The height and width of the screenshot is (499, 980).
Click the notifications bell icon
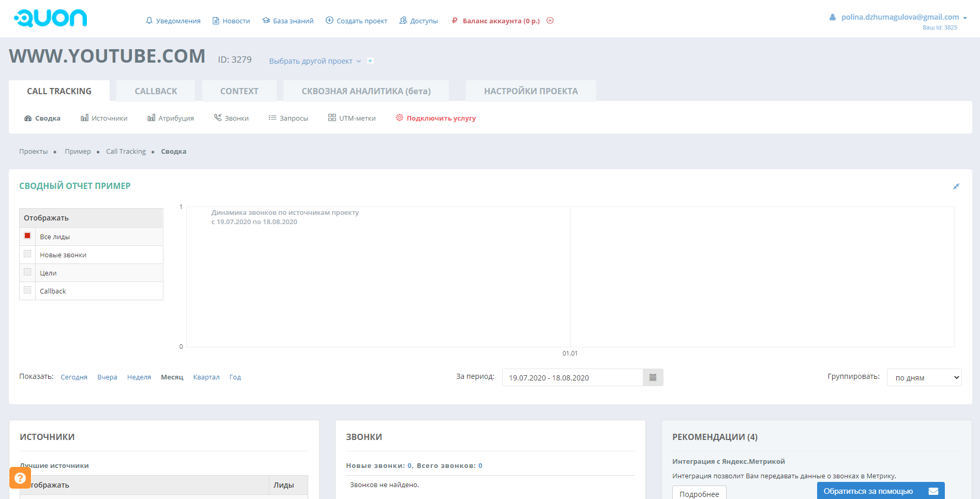pos(149,21)
